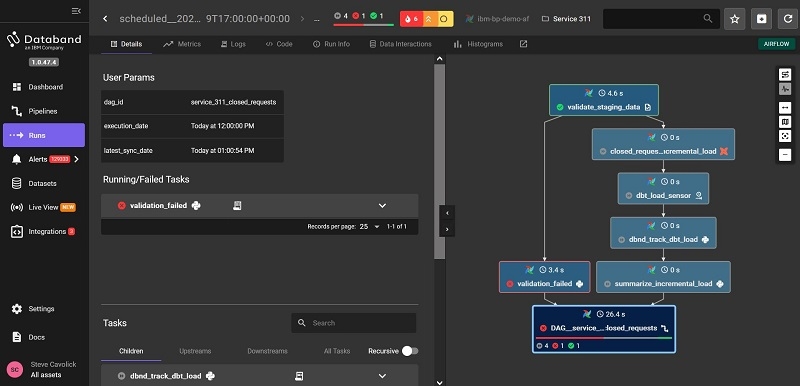The image size is (800, 386).
Task: Open the external link icon after Histograms
Action: 523,44
